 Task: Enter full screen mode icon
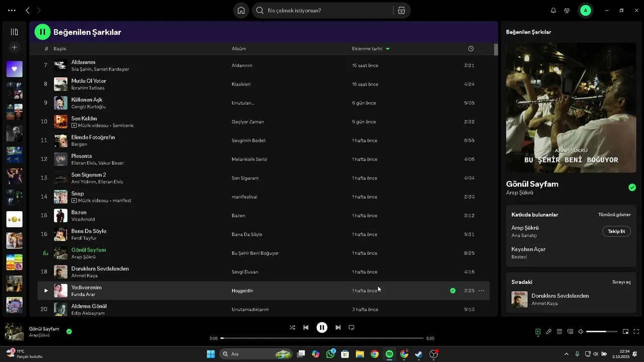click(636, 332)
